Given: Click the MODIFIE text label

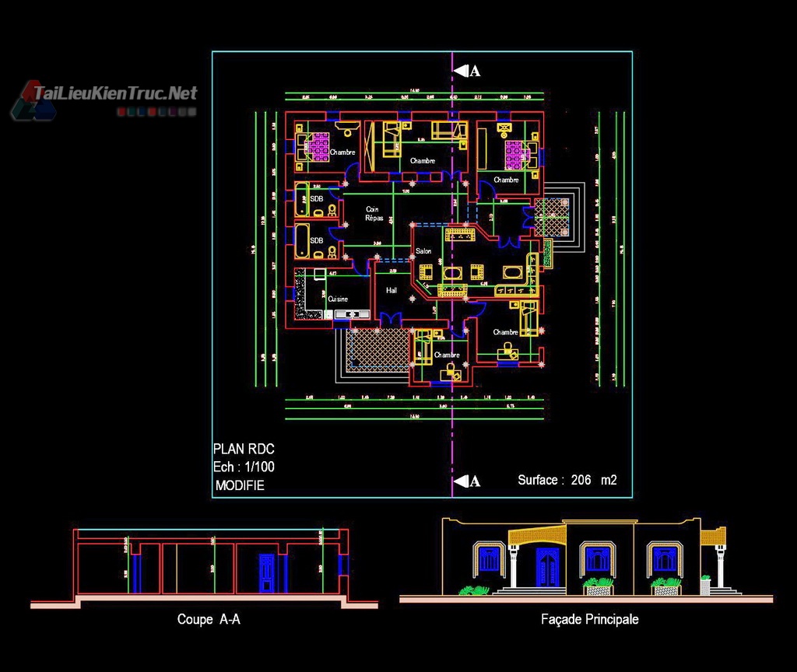Looking at the screenshot, I should tap(241, 485).
